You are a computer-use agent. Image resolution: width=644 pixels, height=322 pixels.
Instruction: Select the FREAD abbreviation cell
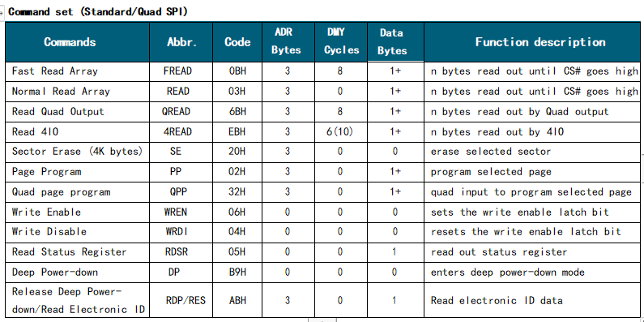pyautogui.click(x=181, y=71)
